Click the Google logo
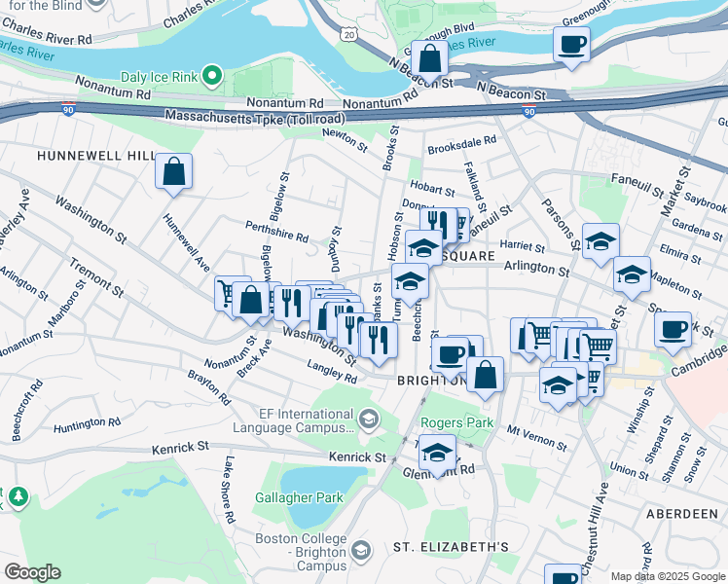 point(32,572)
